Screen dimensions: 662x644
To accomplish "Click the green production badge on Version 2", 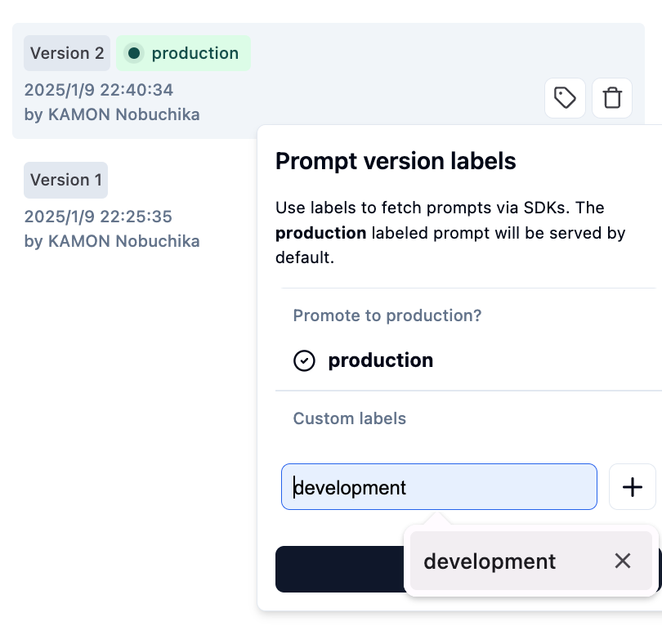I will (184, 53).
